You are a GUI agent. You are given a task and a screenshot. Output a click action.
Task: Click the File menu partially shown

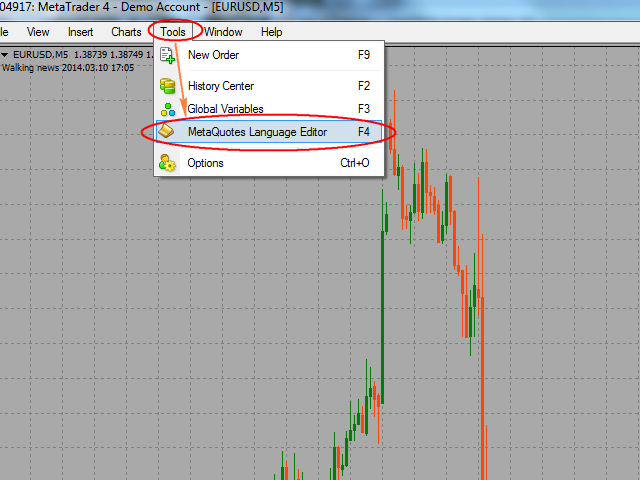[x=4, y=32]
